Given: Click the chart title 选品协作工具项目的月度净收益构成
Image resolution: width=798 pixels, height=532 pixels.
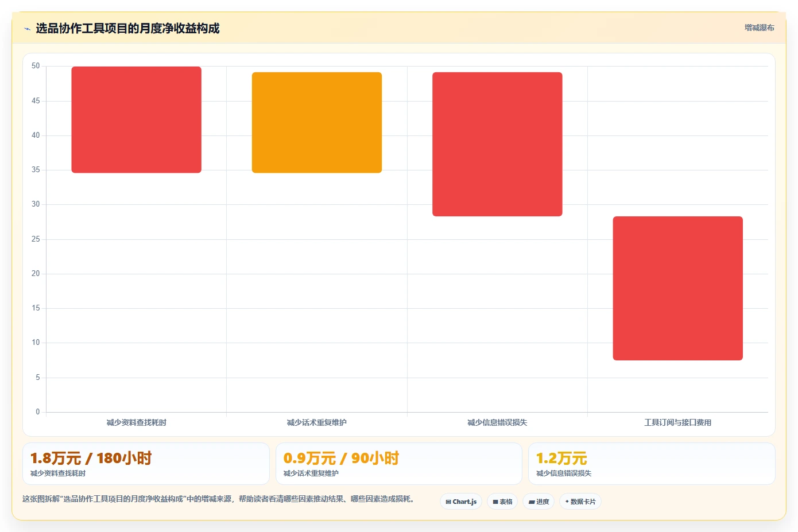Looking at the screenshot, I should pyautogui.click(x=127, y=29).
